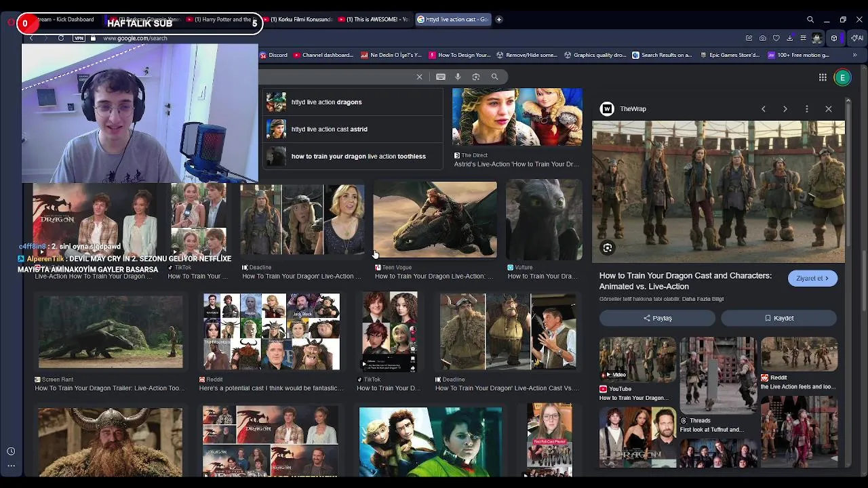The image size is (868, 488).
Task: Open a new browser tab
Action: tap(499, 20)
